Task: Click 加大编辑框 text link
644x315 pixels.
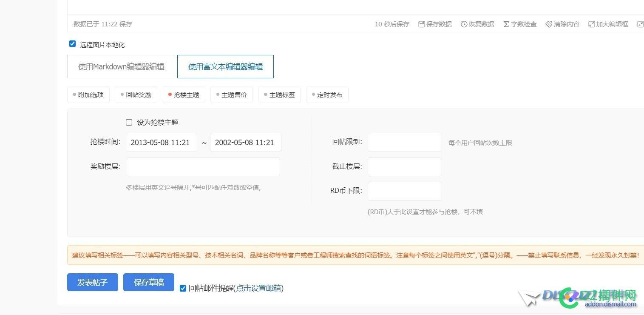Action: point(612,24)
